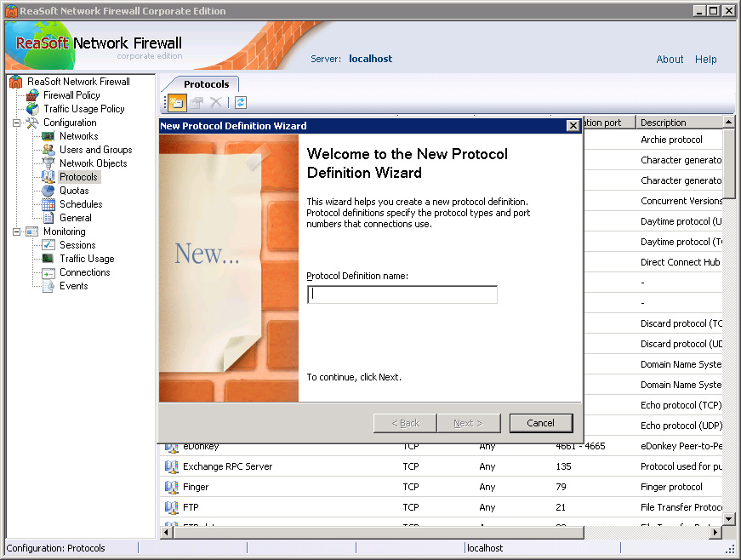Click the Monitoring icon in the tree
Viewport: 741px width, 560px height.
[x=32, y=231]
